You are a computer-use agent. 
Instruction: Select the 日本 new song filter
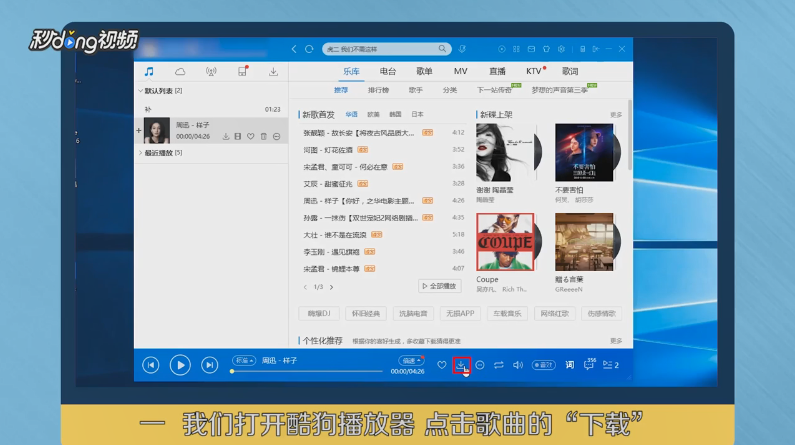point(417,115)
